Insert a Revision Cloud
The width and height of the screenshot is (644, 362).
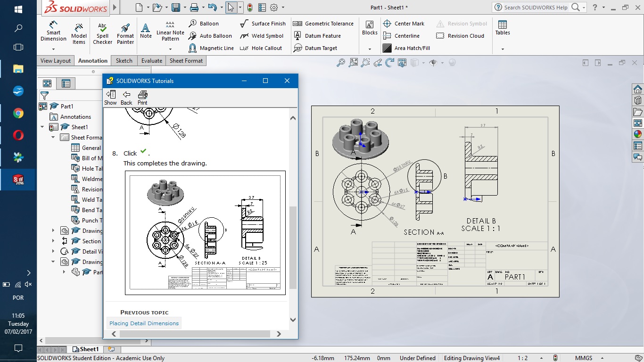click(460, 36)
